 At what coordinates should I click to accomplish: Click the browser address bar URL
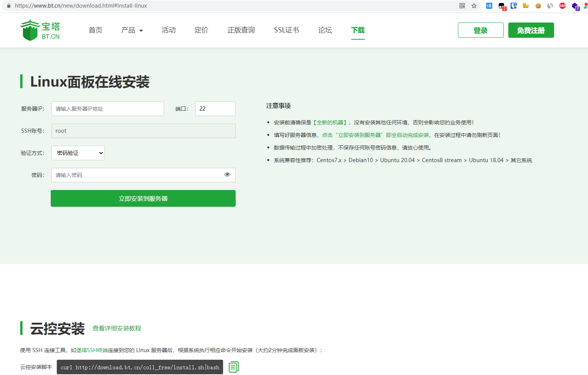click(x=81, y=6)
